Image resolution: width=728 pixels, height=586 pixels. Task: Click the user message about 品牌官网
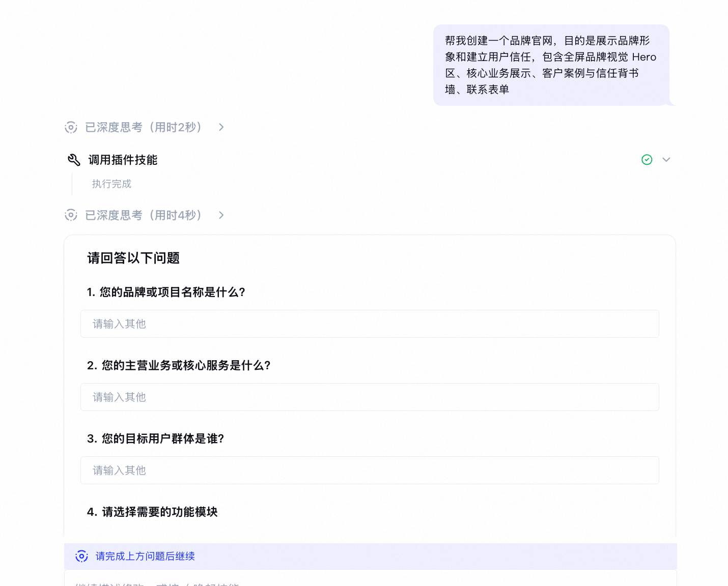(x=551, y=65)
